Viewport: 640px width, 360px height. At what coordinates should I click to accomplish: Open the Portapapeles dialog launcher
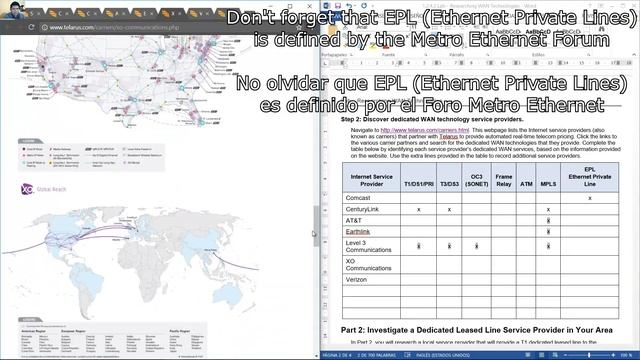coord(351,55)
